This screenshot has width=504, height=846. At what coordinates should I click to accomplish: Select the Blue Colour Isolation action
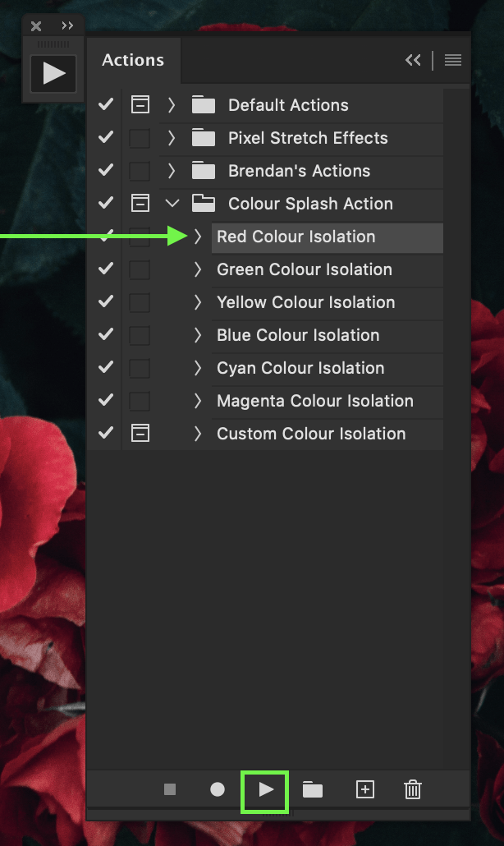(298, 335)
